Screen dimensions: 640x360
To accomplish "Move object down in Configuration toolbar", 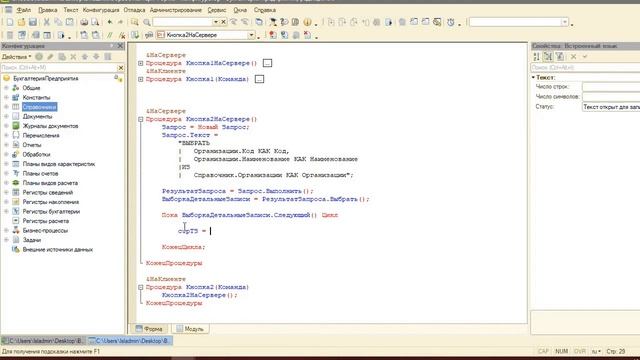I will point(96,57).
